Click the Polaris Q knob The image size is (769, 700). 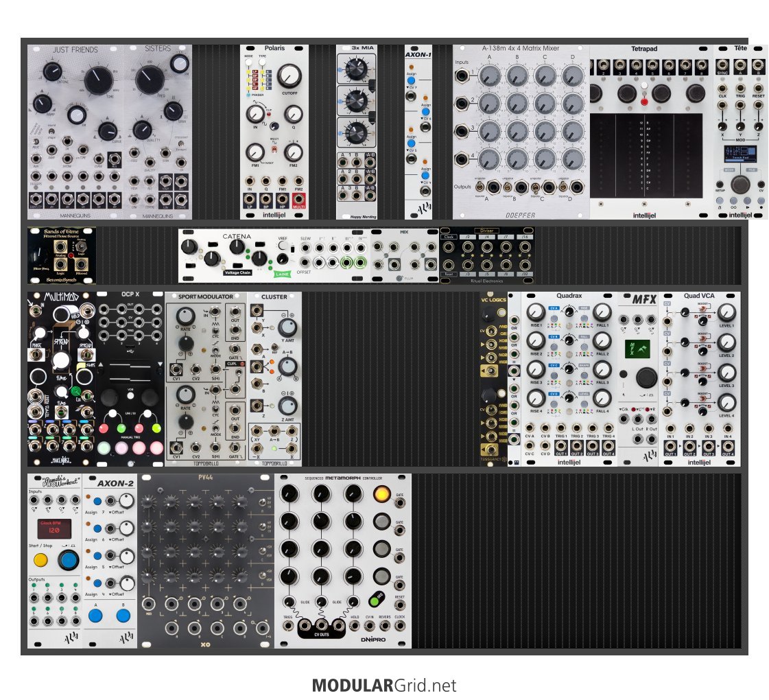click(x=294, y=115)
